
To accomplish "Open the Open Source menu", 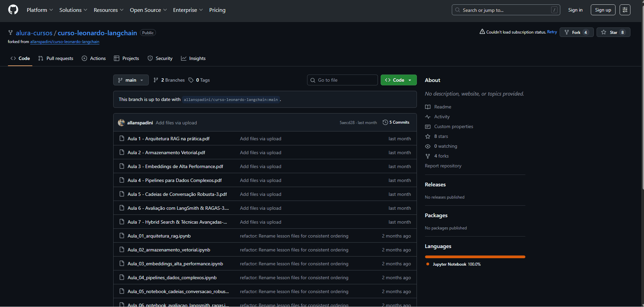I will point(148,10).
